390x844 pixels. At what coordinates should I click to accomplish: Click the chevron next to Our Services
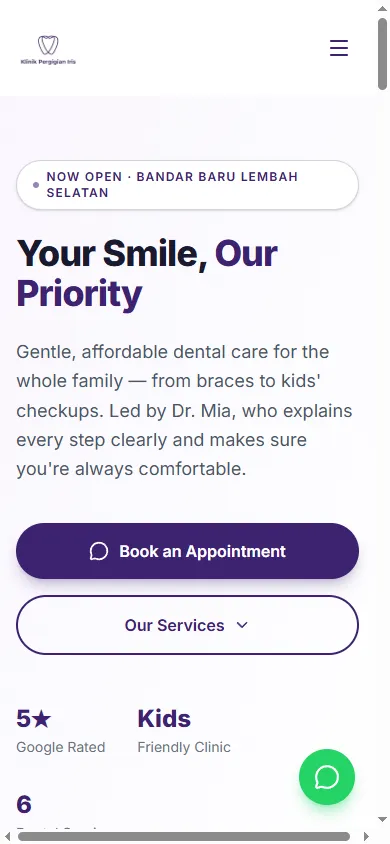pos(242,625)
